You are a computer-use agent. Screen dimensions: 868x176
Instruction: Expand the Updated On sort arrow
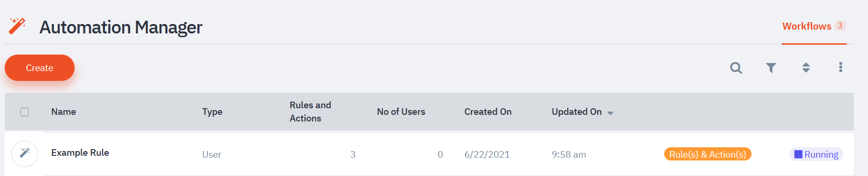(610, 113)
